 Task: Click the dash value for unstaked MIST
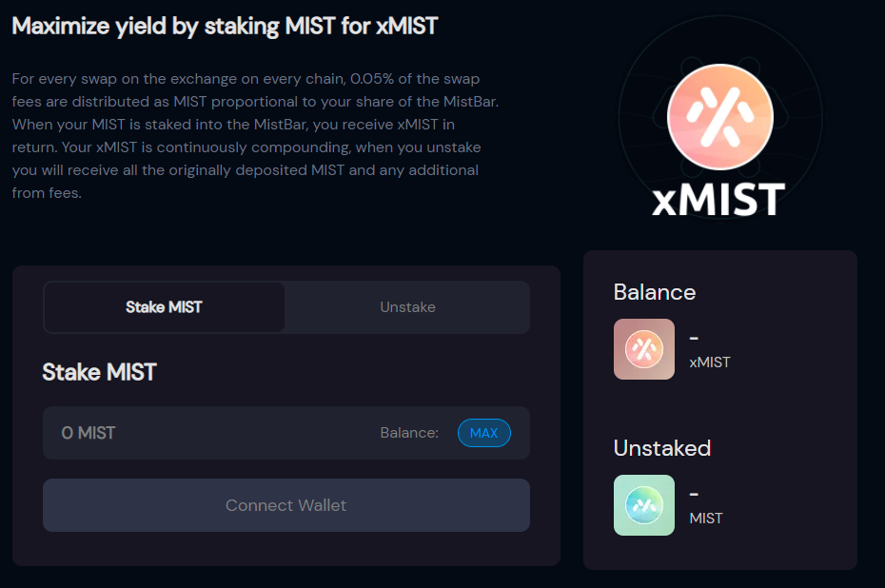click(695, 493)
